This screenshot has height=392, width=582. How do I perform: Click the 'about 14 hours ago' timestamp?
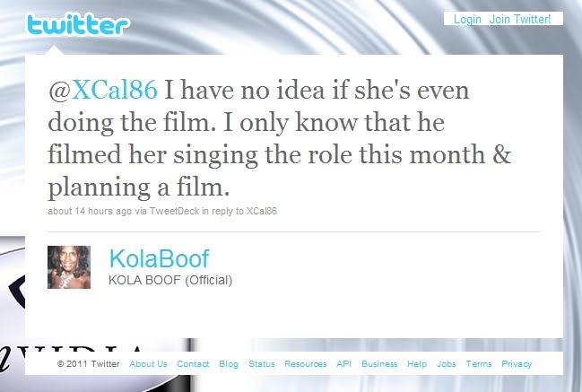pyautogui.click(x=90, y=211)
